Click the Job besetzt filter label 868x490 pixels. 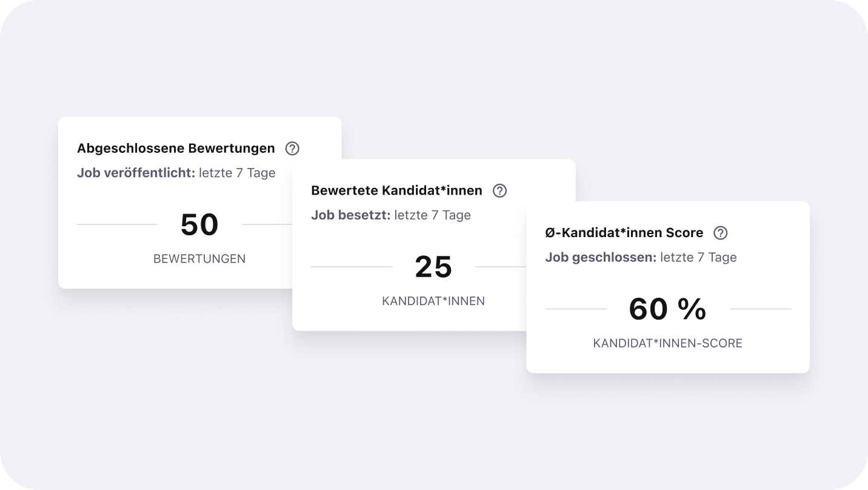(x=350, y=215)
